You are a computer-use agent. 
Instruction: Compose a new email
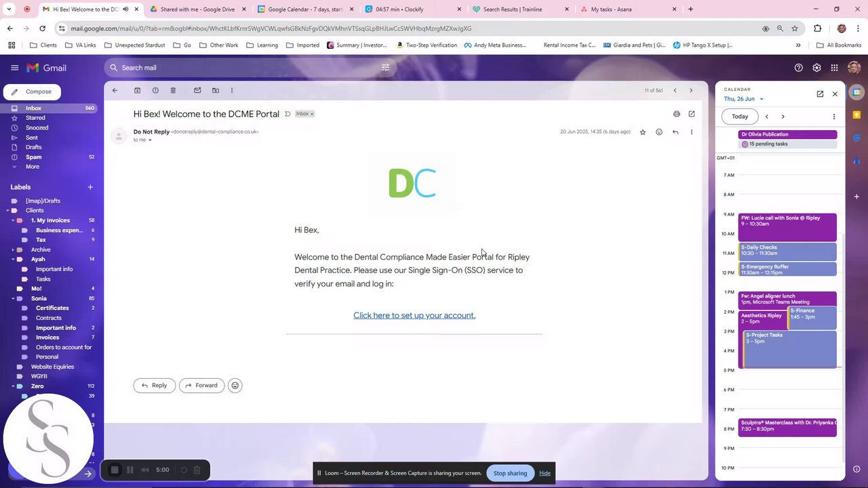(32, 91)
